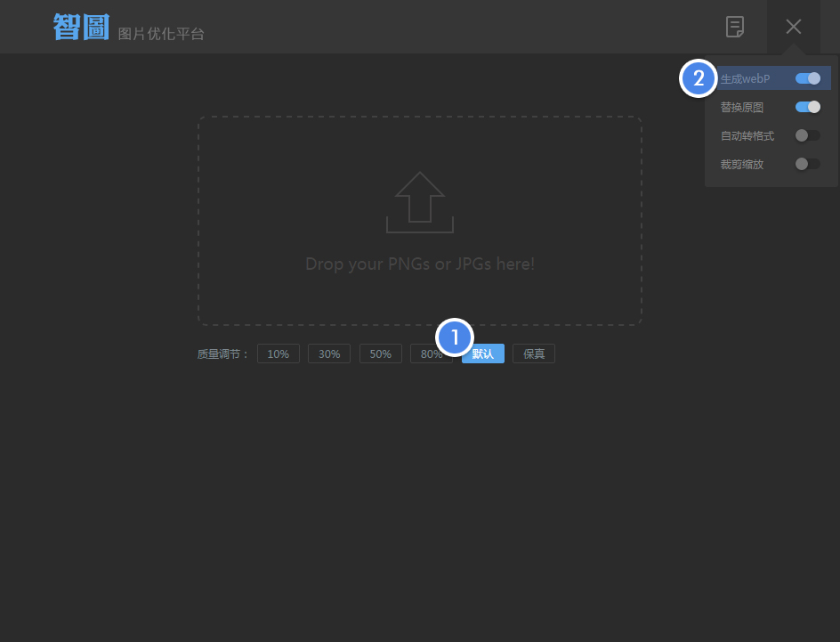Select 50% compression quality

(x=381, y=354)
